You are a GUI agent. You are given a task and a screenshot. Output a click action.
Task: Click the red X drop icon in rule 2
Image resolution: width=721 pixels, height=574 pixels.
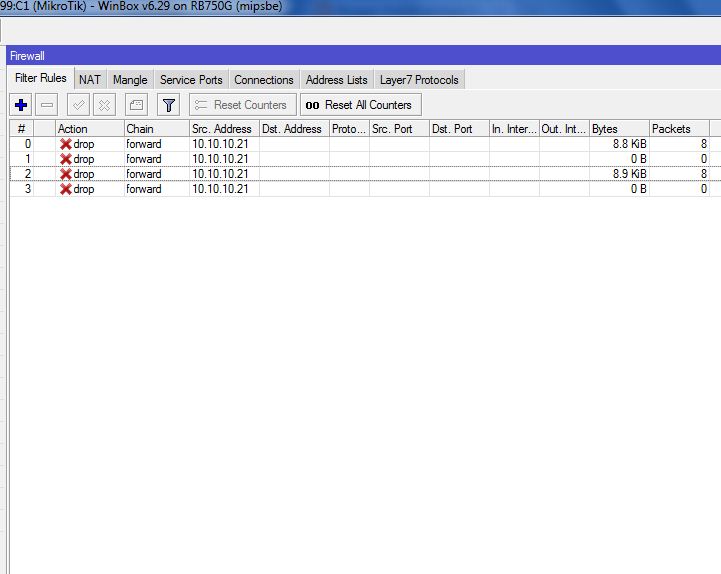(x=66, y=174)
